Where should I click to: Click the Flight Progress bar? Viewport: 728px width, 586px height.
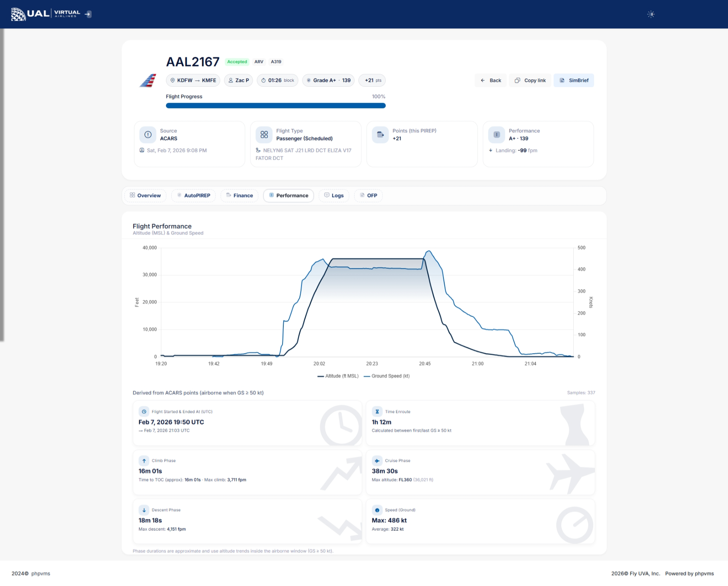[x=275, y=106]
